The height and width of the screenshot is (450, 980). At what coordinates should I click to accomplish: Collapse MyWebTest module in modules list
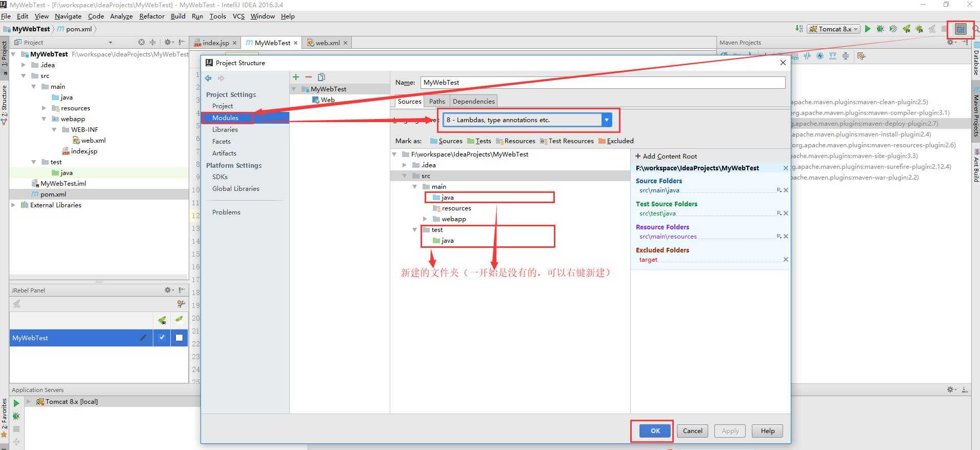(294, 89)
